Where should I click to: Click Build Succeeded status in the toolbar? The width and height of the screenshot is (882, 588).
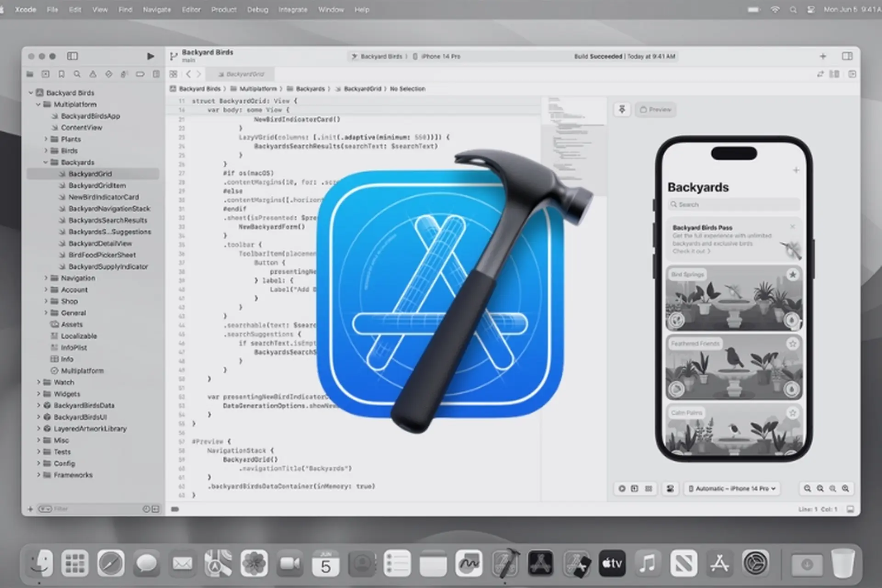598,56
